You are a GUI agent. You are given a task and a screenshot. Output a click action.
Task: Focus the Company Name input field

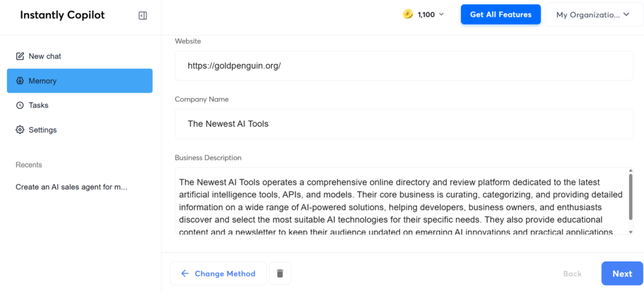coord(404,124)
